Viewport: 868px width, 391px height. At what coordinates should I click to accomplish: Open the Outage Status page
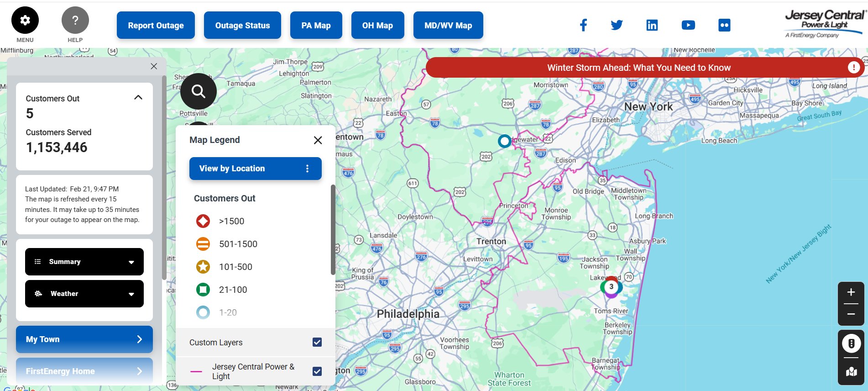coord(242,25)
